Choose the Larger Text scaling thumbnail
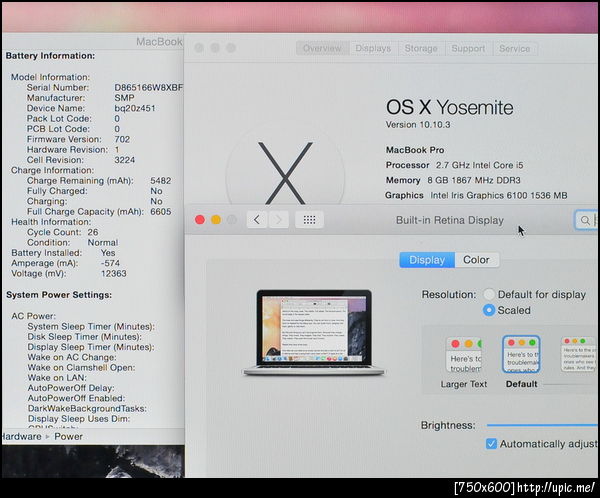 point(464,355)
